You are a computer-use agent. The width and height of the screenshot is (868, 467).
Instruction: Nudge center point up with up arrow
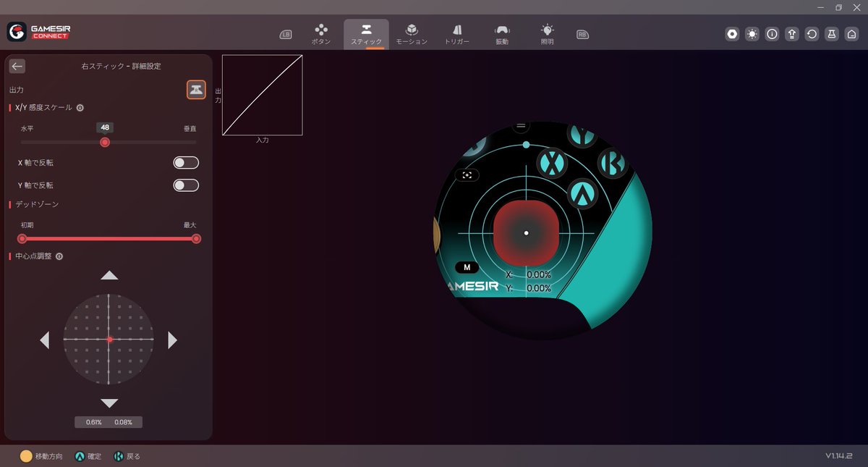point(109,275)
